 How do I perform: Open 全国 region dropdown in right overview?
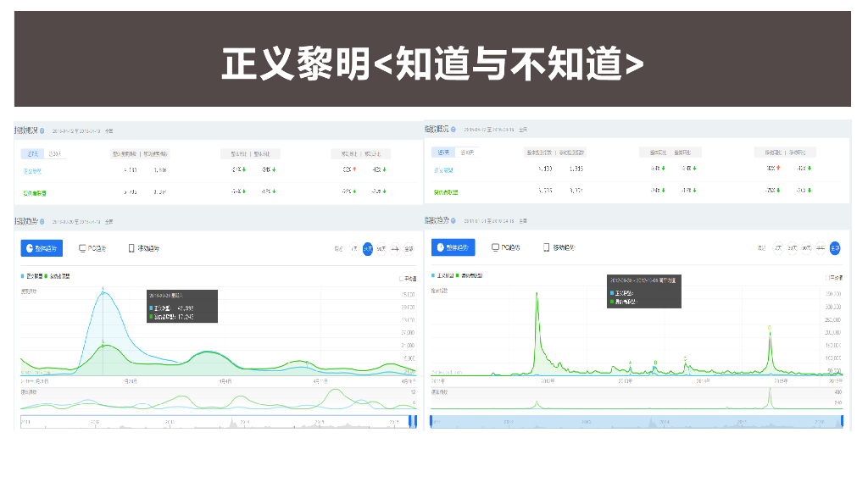pos(523,130)
